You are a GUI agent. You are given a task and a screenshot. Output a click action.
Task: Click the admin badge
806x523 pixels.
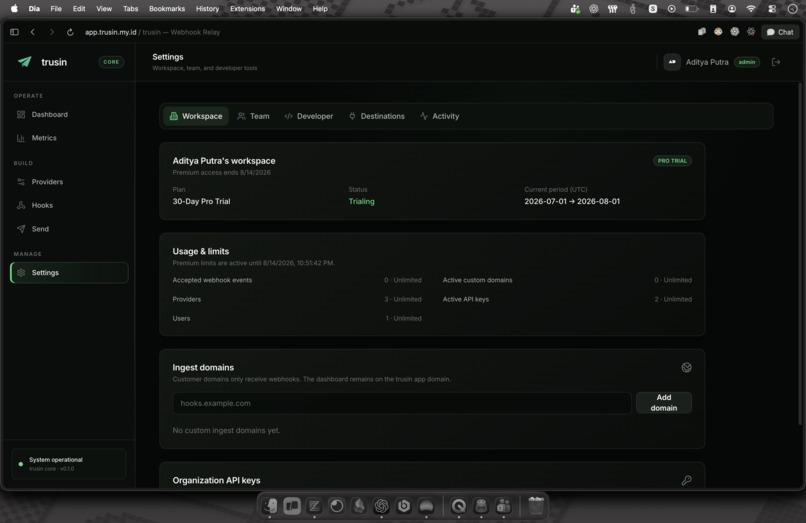(x=747, y=62)
